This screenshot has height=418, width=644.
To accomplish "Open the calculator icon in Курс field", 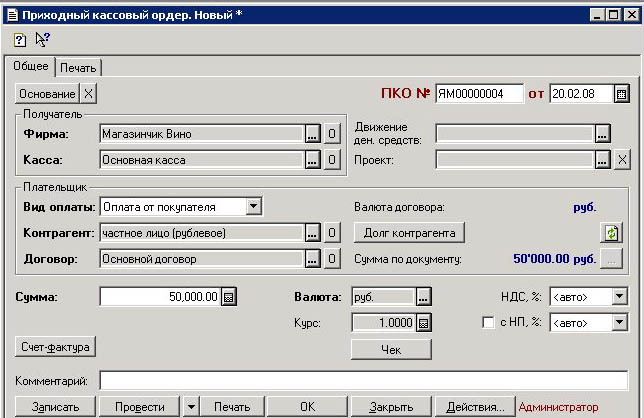I will pyautogui.click(x=424, y=323).
